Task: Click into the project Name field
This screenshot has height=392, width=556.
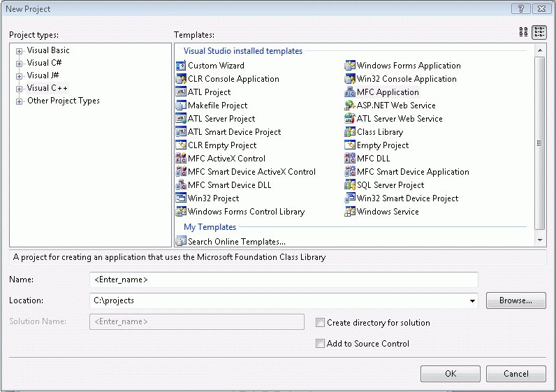Action: click(284, 280)
